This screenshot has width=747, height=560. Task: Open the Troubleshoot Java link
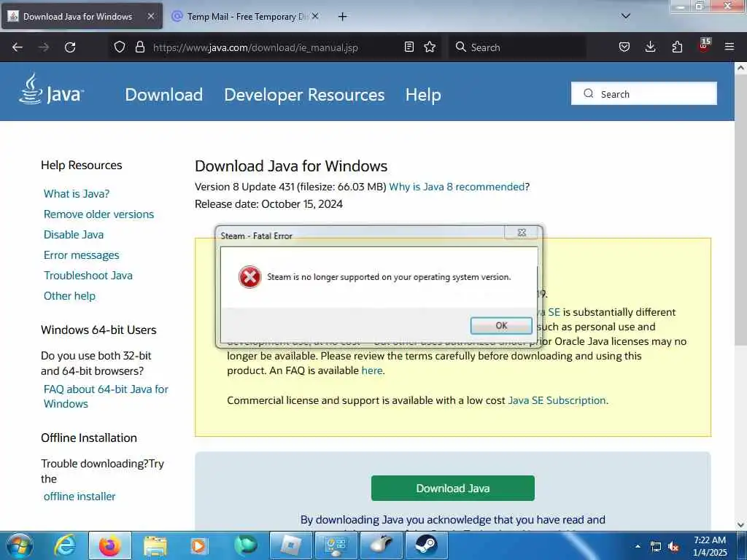[x=88, y=276]
